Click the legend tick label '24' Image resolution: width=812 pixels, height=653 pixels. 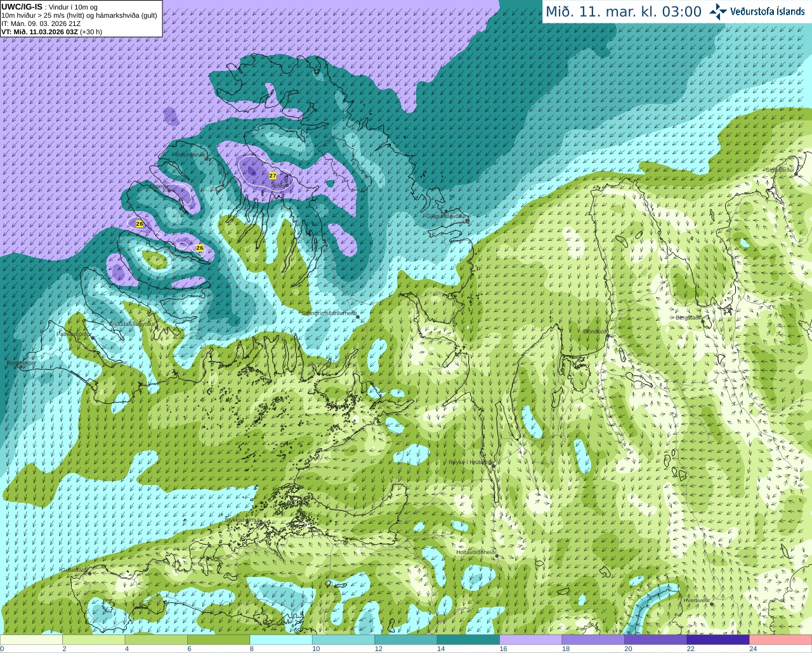tap(753, 649)
